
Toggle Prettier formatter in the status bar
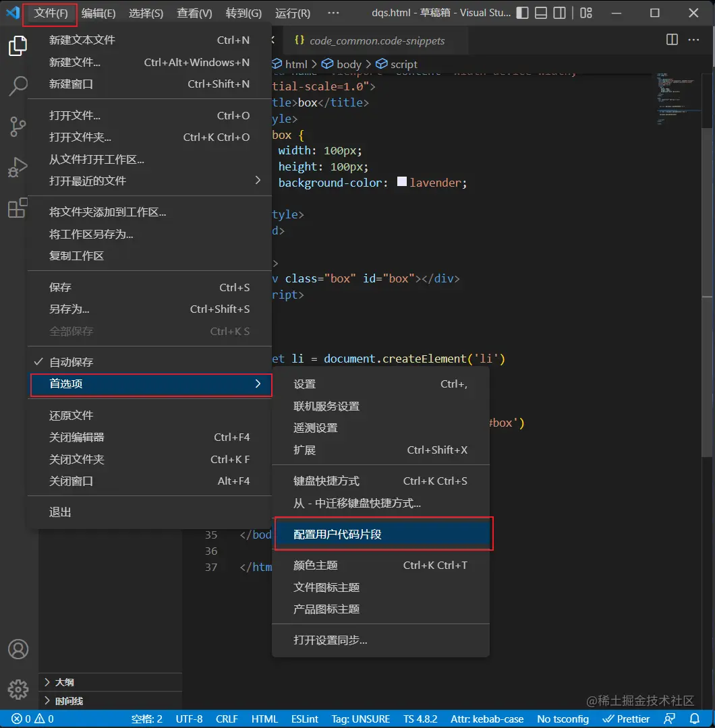click(626, 719)
